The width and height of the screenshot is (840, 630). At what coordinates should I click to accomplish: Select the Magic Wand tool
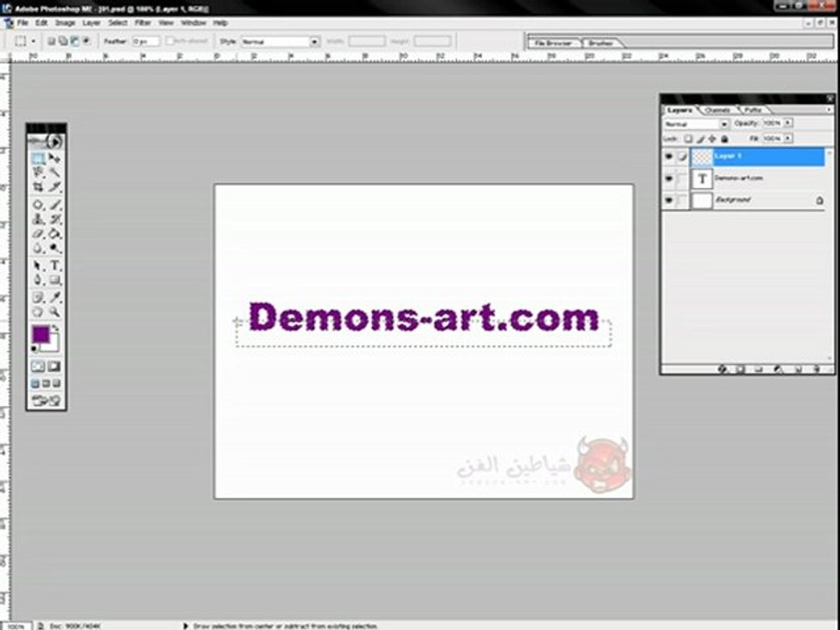point(54,172)
